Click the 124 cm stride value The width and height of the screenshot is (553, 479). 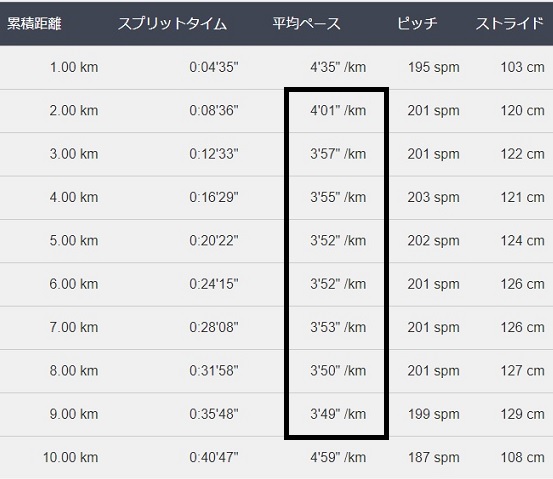(523, 241)
